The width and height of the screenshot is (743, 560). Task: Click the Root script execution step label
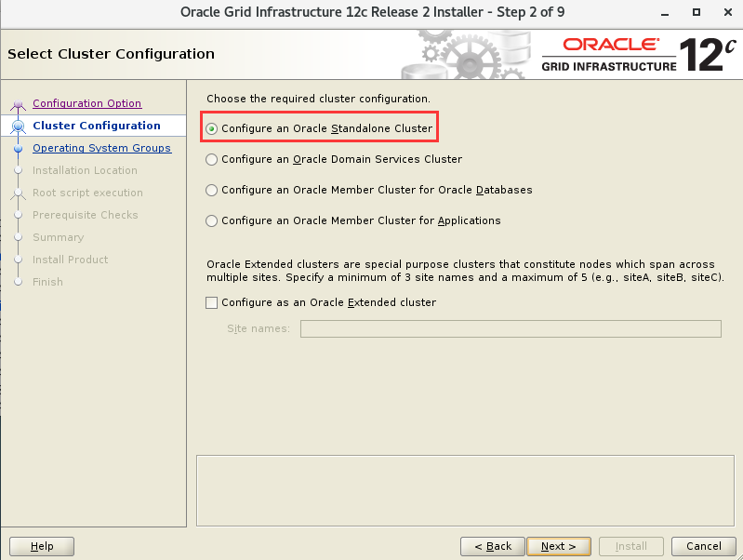87,193
